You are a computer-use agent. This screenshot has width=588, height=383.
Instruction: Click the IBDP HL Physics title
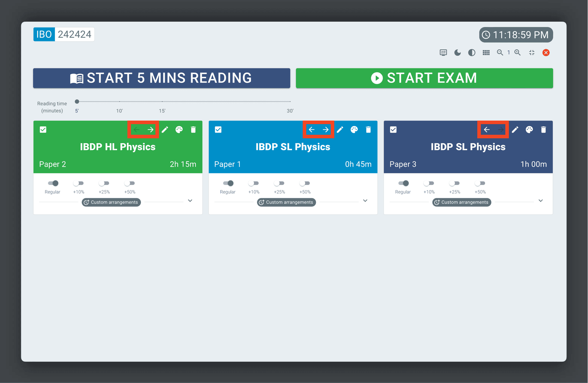[118, 147]
